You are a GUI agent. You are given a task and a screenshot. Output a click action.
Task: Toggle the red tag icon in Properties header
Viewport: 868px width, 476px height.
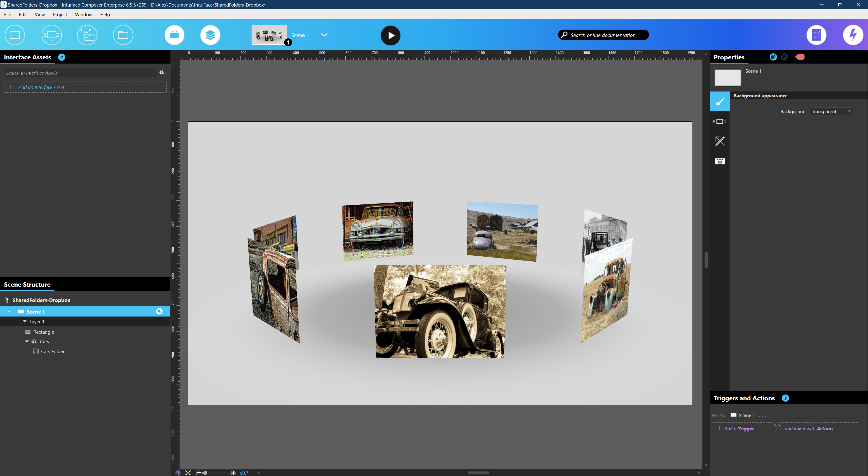click(x=800, y=57)
